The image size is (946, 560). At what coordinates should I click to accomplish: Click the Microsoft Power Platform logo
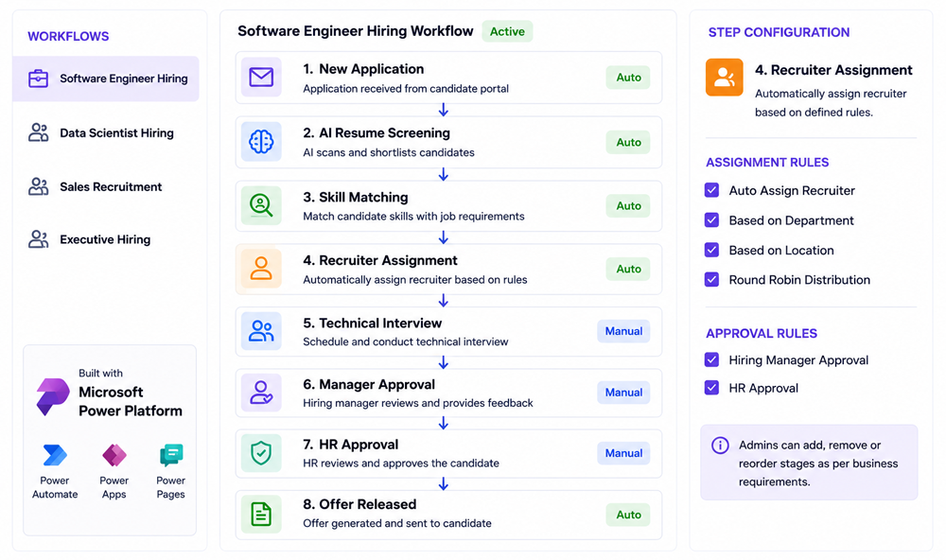point(52,396)
